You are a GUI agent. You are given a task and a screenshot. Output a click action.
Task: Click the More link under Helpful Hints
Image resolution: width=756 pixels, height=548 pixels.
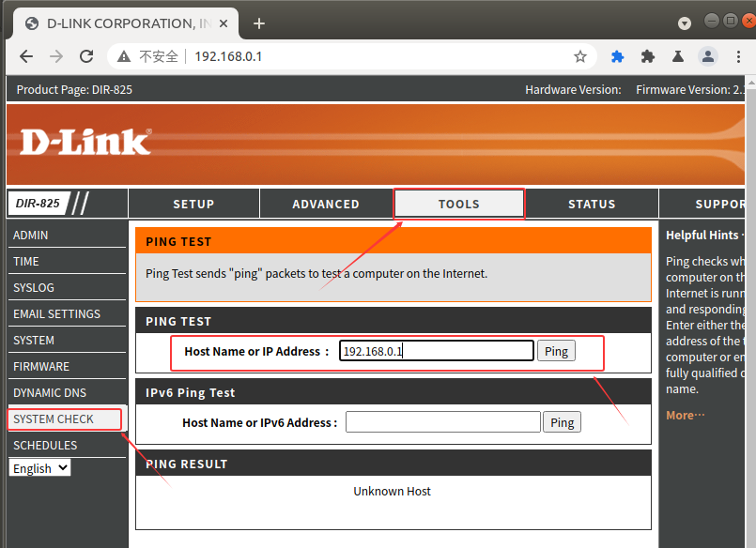click(x=686, y=415)
